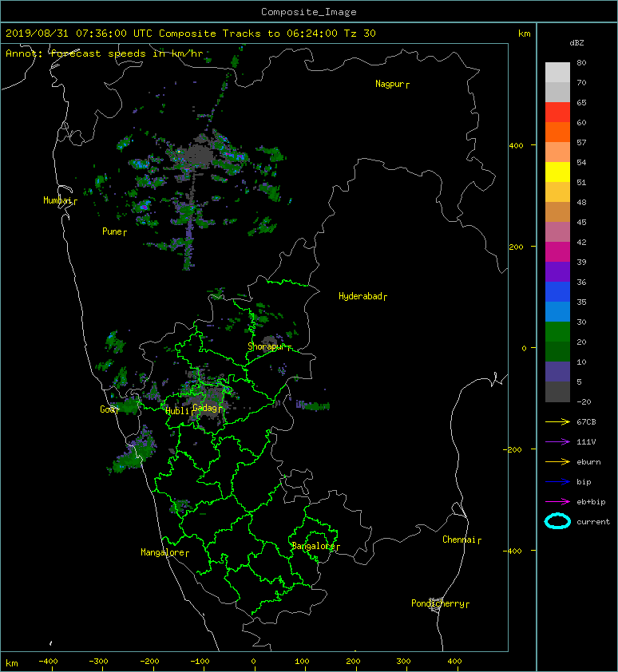Click the Mangalore city label

163,552
